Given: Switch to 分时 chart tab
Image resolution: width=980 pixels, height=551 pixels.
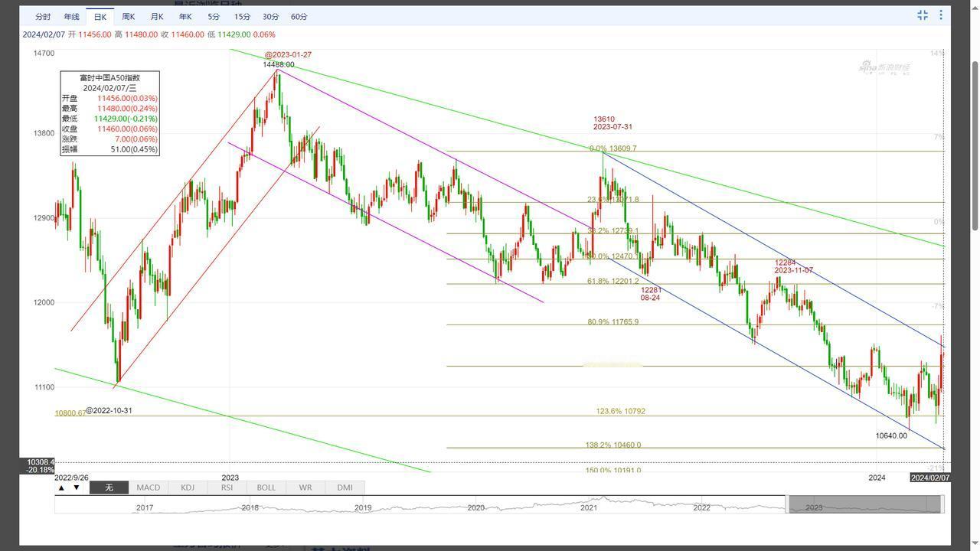Looking at the screenshot, I should coord(43,17).
